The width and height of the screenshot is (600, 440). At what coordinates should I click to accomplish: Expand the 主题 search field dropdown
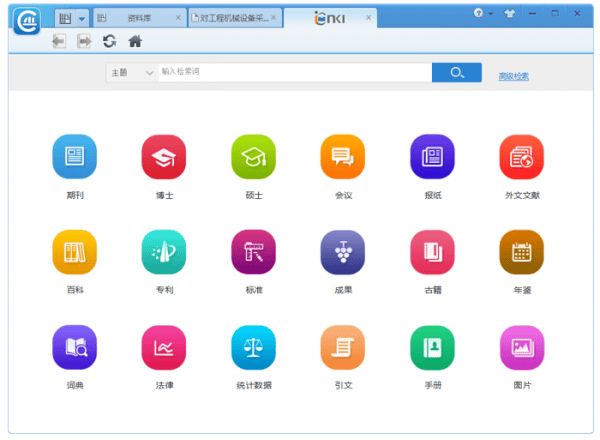point(148,73)
